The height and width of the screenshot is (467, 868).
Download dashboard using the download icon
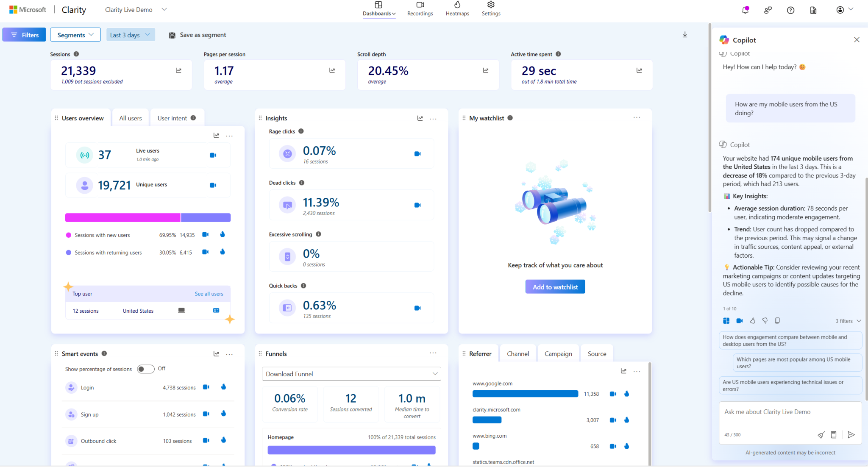tap(684, 35)
